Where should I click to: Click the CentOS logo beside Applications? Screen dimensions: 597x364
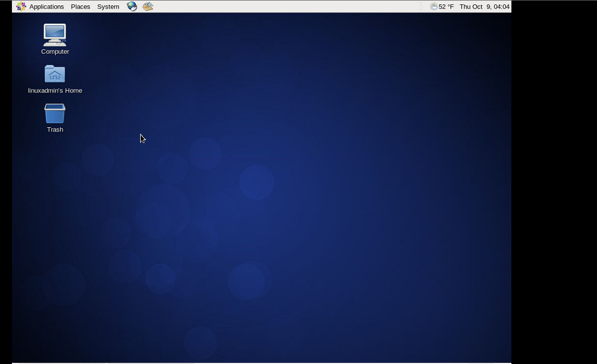[x=21, y=6]
